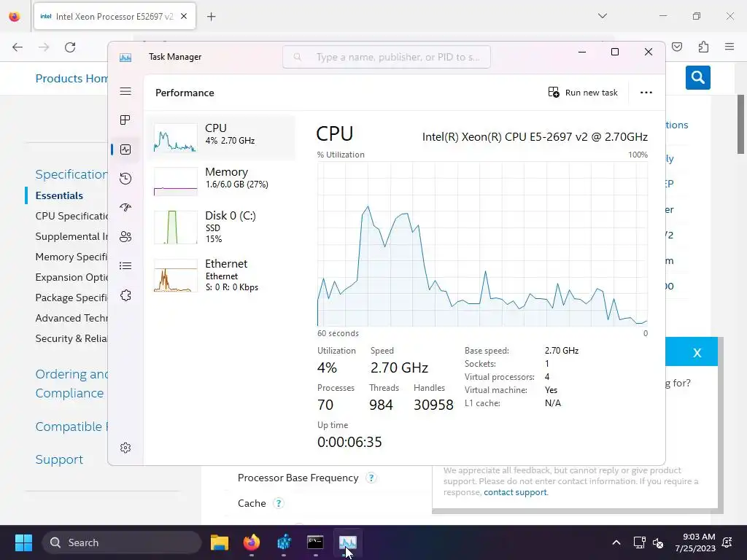The width and height of the screenshot is (747, 560).
Task: Select the CPU performance item
Action: pos(222,137)
